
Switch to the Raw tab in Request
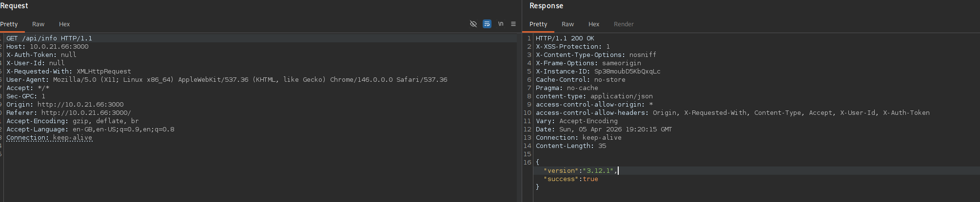pyautogui.click(x=38, y=24)
